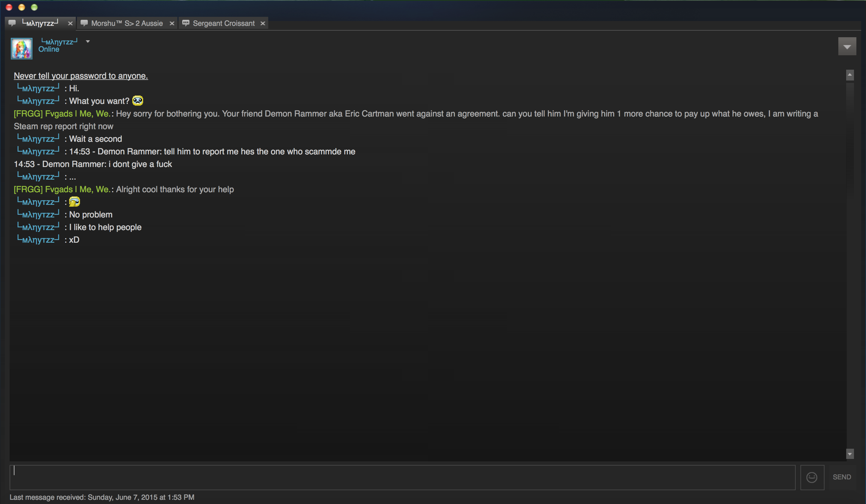Send the chat message with SEND button

pyautogui.click(x=842, y=477)
